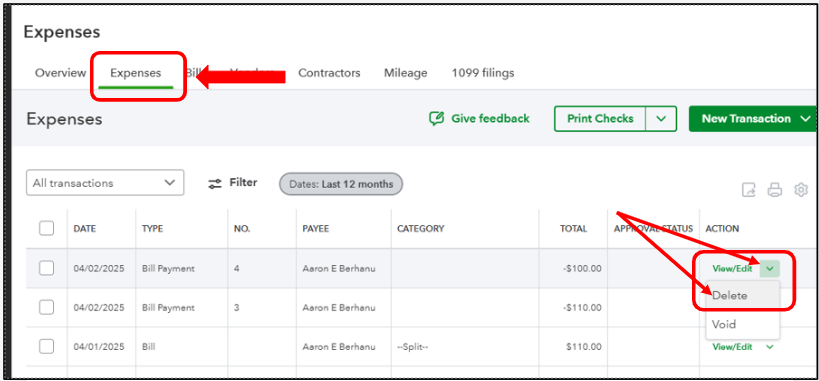Choose Delete from the action menu
This screenshot has width=819, height=381.
coord(742,295)
